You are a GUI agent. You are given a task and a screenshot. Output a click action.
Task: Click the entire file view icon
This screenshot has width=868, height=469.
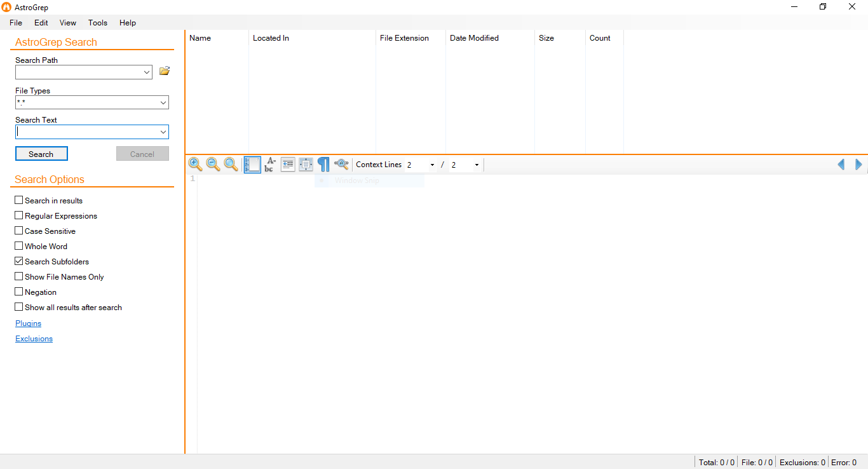(306, 165)
